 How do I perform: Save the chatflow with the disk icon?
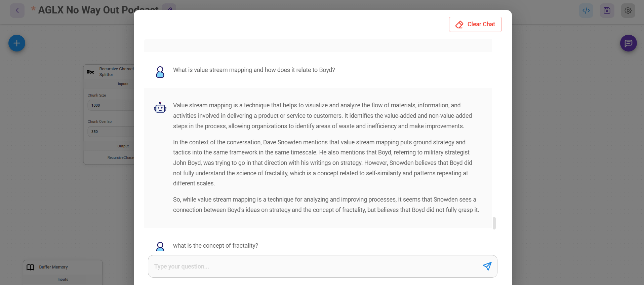click(607, 10)
